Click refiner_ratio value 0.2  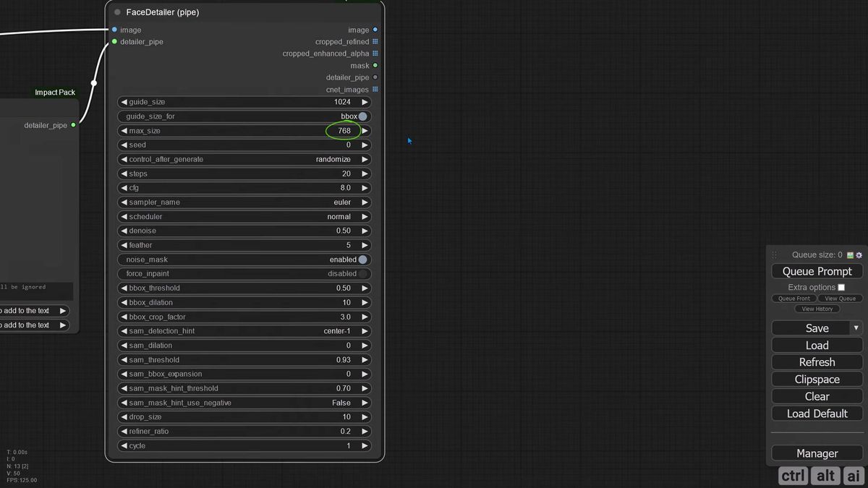(345, 431)
